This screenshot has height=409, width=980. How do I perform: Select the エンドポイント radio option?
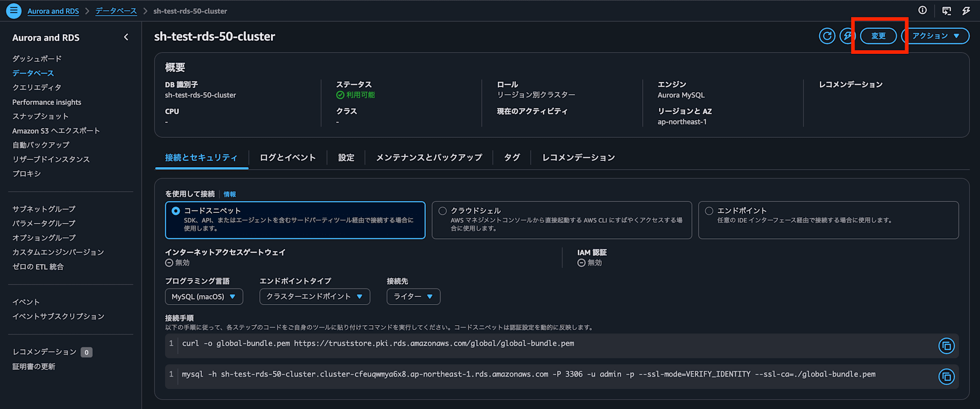(x=709, y=211)
